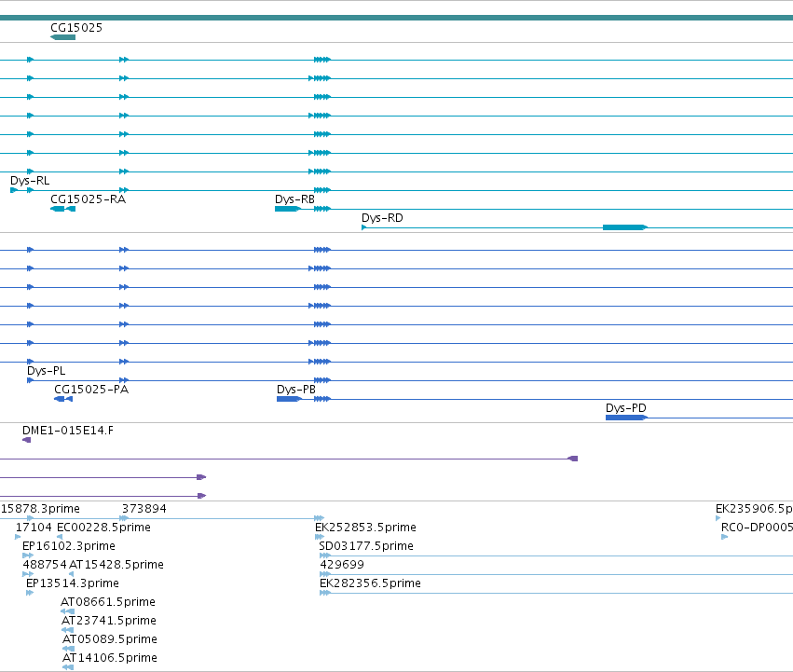This screenshot has height=672, width=793.
Task: Click the EP13514.3prime label
Action: pos(73,583)
